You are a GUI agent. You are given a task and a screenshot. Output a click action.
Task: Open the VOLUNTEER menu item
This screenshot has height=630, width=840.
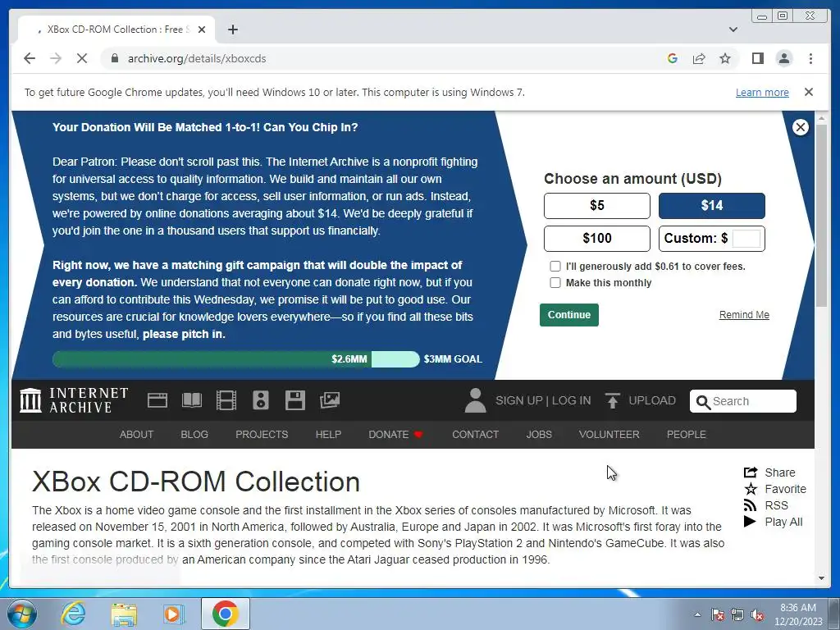tap(609, 435)
